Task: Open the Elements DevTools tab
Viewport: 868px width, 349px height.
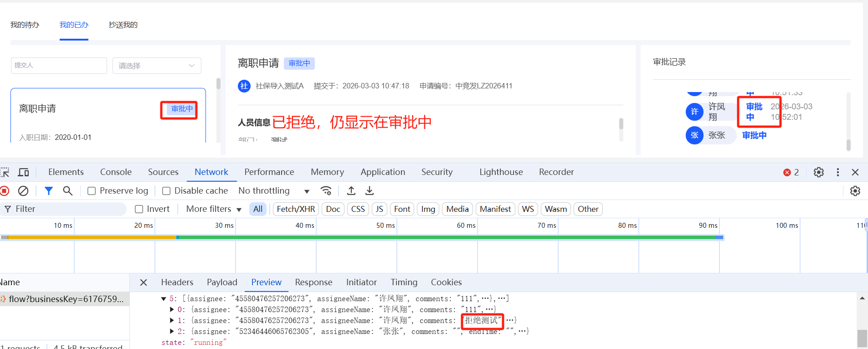Action: 66,172
